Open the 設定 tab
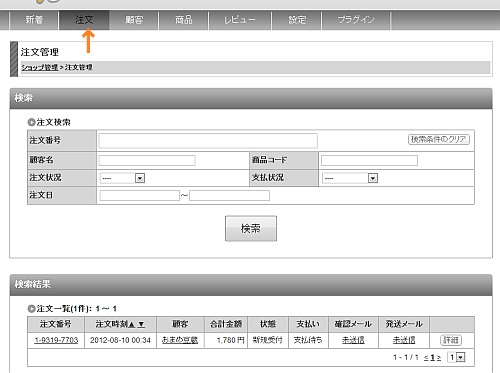Image resolution: width=500 pixels, height=373 pixels. point(297,20)
